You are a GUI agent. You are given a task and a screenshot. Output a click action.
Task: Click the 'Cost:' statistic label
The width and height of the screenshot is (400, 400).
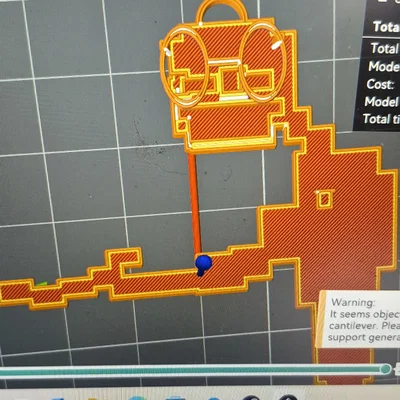[380, 84]
